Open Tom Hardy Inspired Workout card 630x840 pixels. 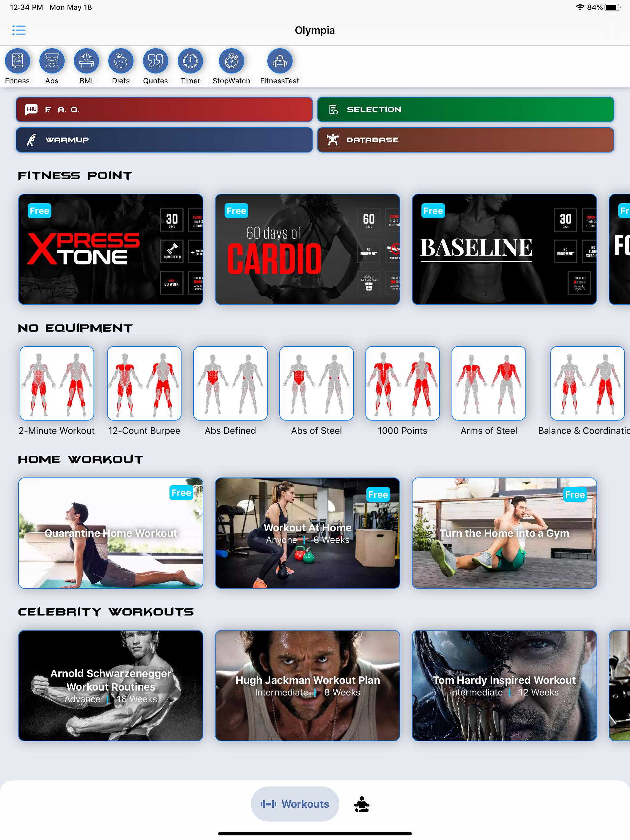504,685
